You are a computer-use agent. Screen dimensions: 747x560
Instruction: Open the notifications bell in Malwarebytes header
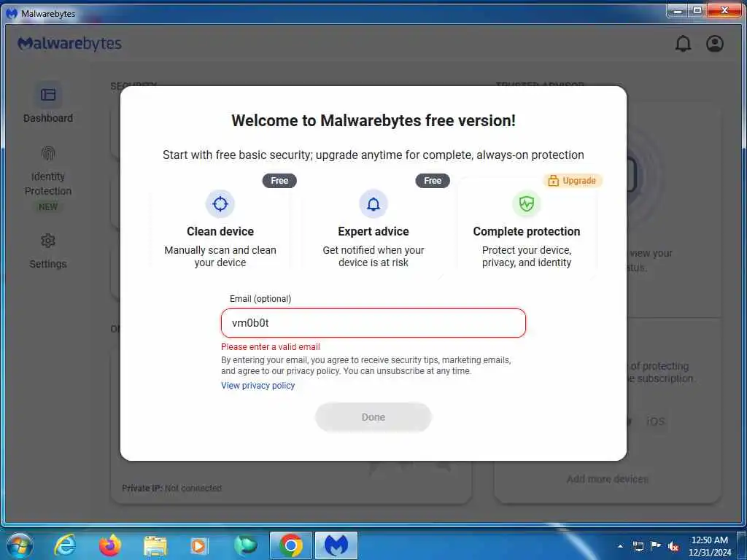[683, 43]
